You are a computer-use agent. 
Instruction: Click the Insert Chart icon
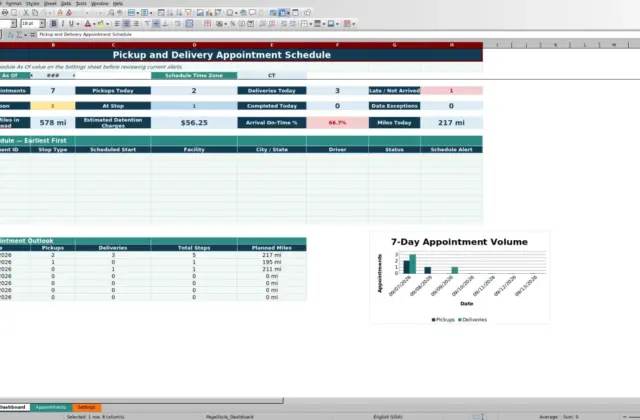tap(209, 13)
